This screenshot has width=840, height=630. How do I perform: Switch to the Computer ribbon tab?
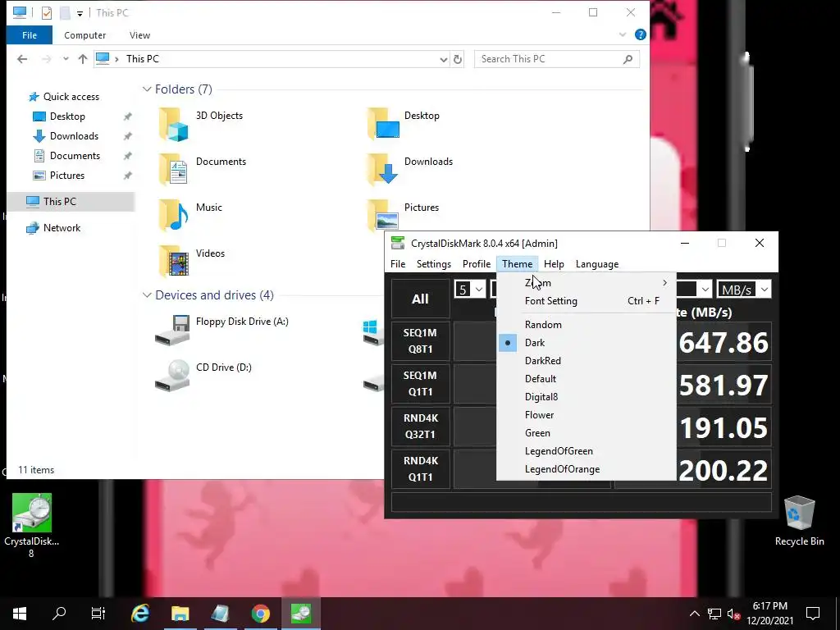(84, 35)
